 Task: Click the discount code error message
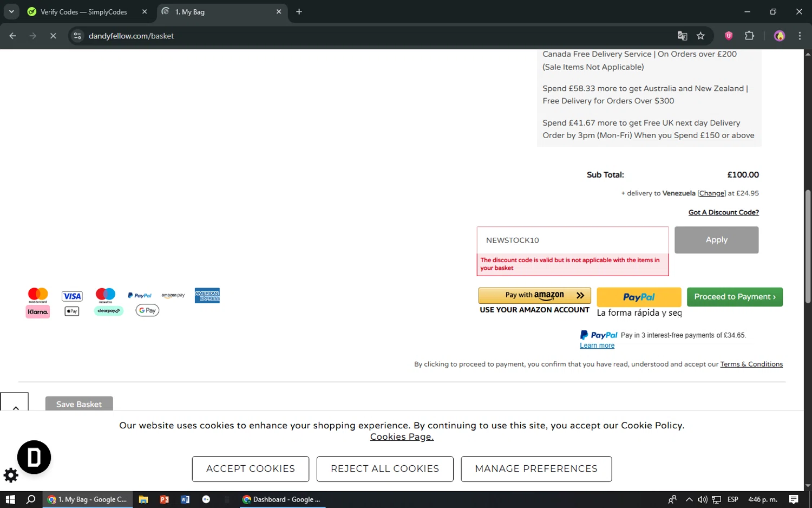coord(573,264)
